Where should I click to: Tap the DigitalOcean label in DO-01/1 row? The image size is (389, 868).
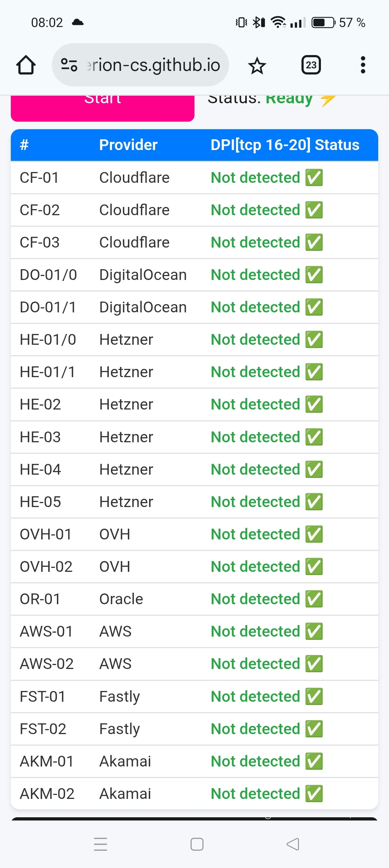(143, 307)
